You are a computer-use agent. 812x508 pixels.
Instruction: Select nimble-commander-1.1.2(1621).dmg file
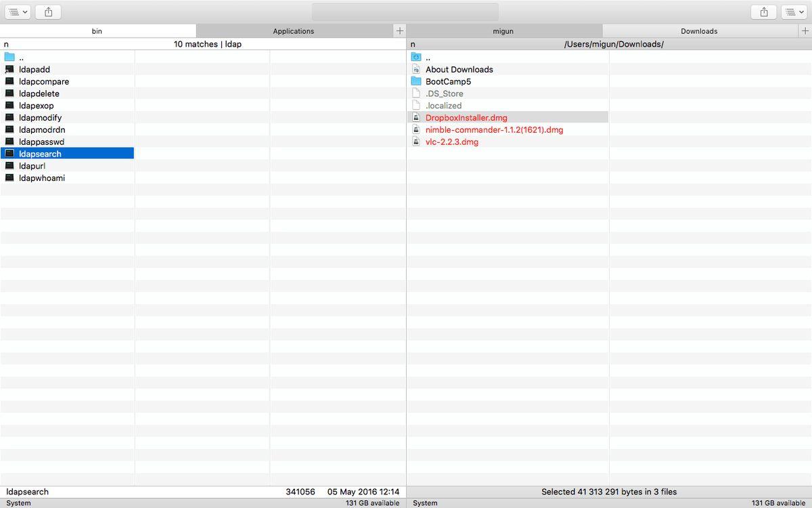tap(494, 130)
